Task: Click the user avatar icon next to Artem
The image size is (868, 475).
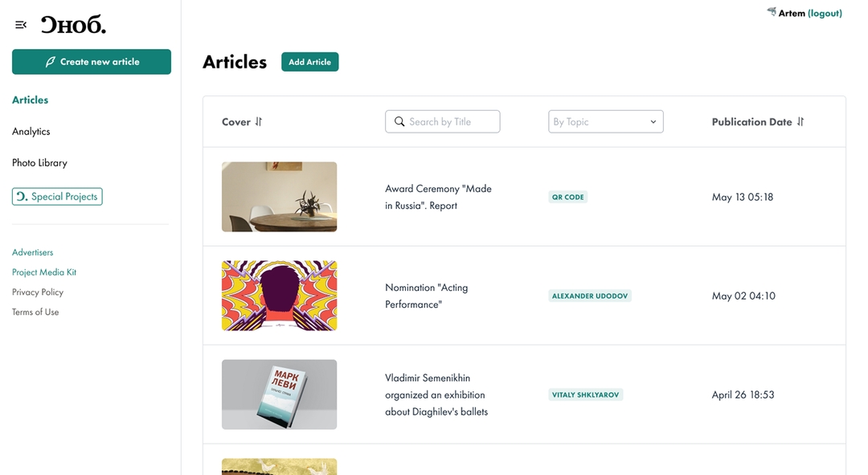Action: [x=771, y=11]
